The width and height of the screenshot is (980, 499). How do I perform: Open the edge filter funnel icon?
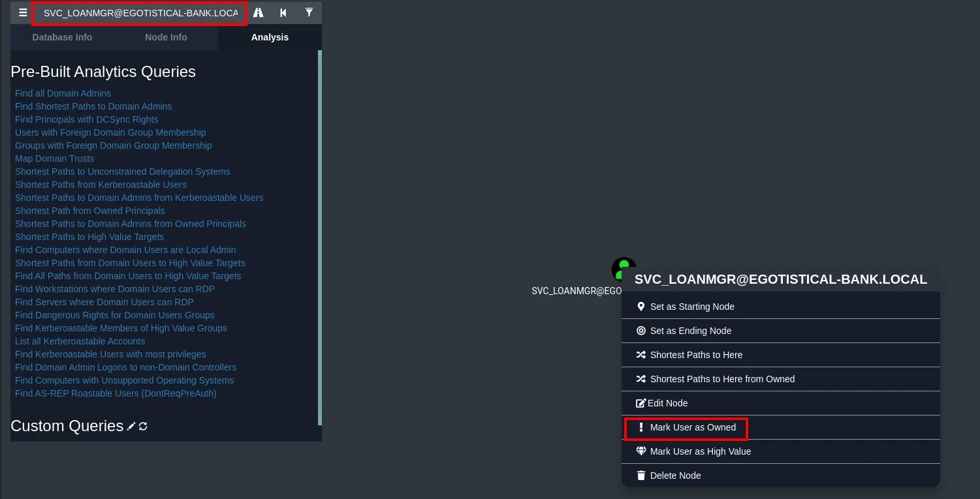click(309, 12)
